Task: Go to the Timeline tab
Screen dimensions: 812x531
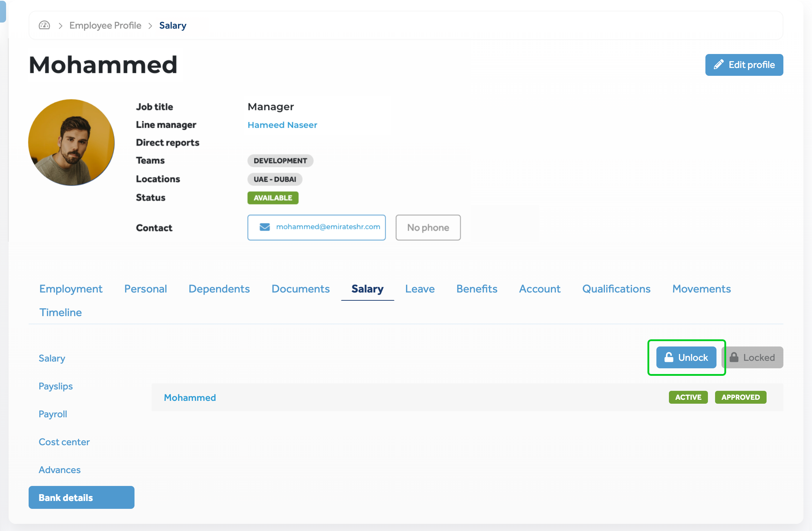Action: coord(60,312)
